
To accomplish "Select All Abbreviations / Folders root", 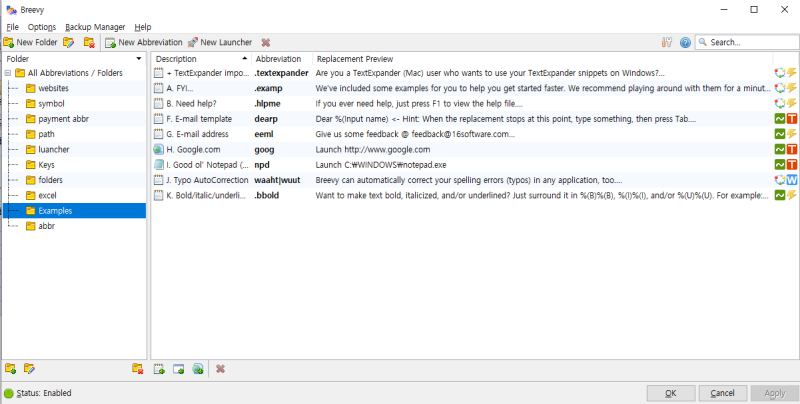I will point(69,73).
